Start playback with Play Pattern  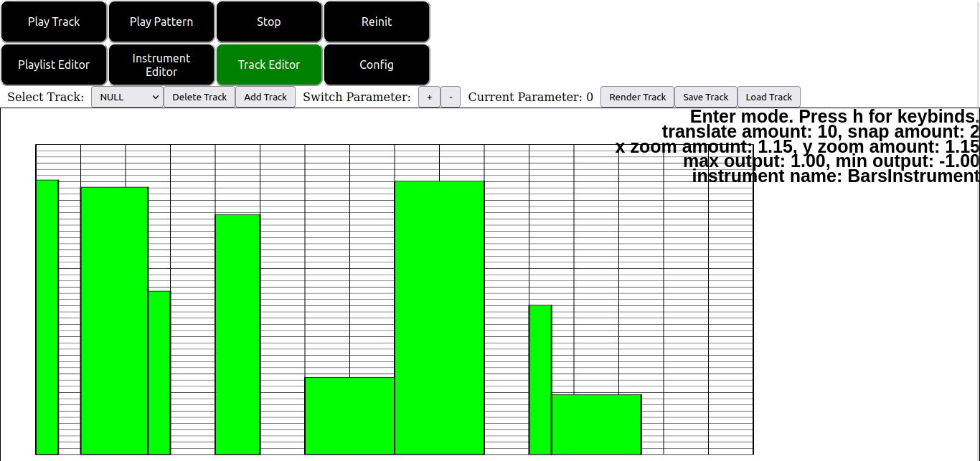(x=161, y=22)
